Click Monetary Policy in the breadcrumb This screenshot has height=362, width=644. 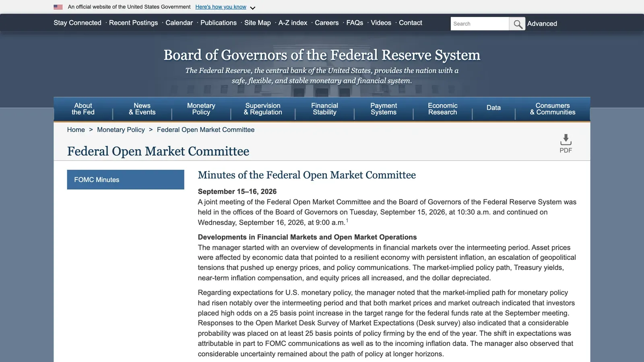tap(121, 130)
